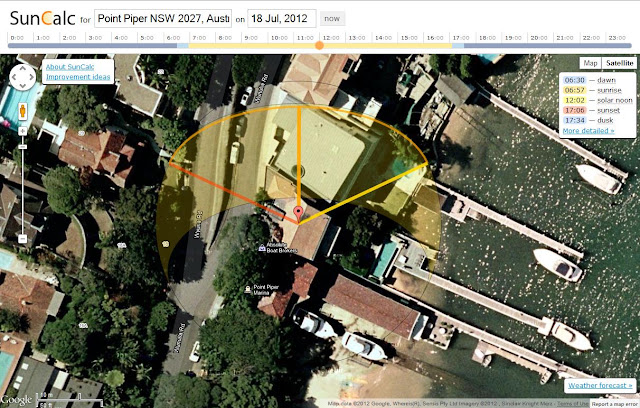Screen dimensions: 640x408
Task: Click the map pan control circle
Action: tap(22, 77)
